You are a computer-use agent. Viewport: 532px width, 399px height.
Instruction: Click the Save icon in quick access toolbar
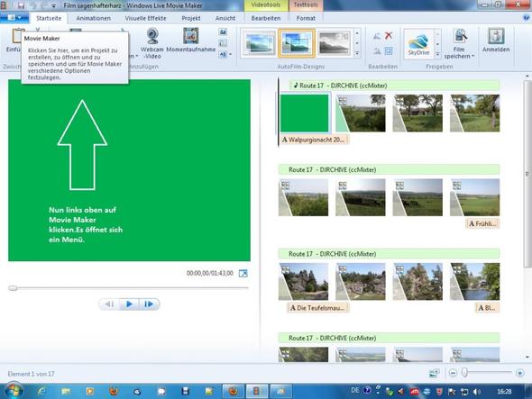tap(21, 5)
